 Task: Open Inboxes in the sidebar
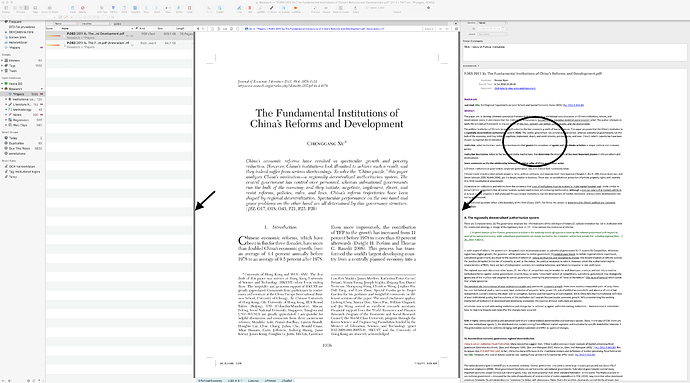(x=14, y=60)
